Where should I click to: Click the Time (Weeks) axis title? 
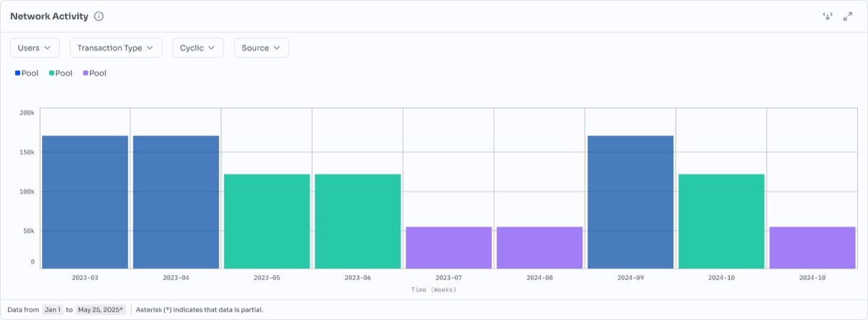click(x=434, y=290)
